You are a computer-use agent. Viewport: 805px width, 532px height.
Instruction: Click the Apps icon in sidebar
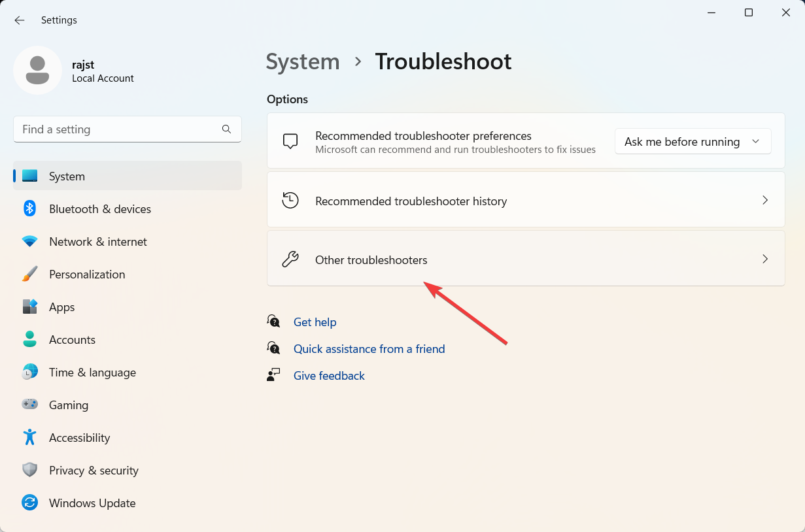[x=30, y=307]
